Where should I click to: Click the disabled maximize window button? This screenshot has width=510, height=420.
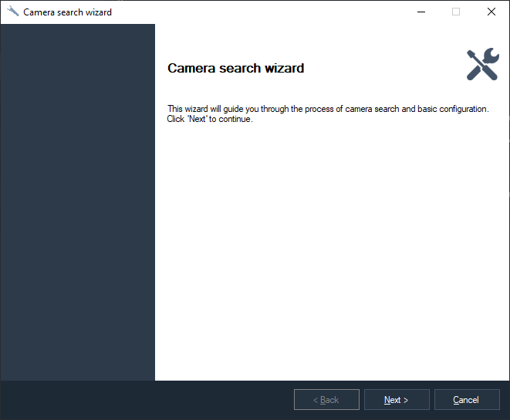click(x=456, y=12)
